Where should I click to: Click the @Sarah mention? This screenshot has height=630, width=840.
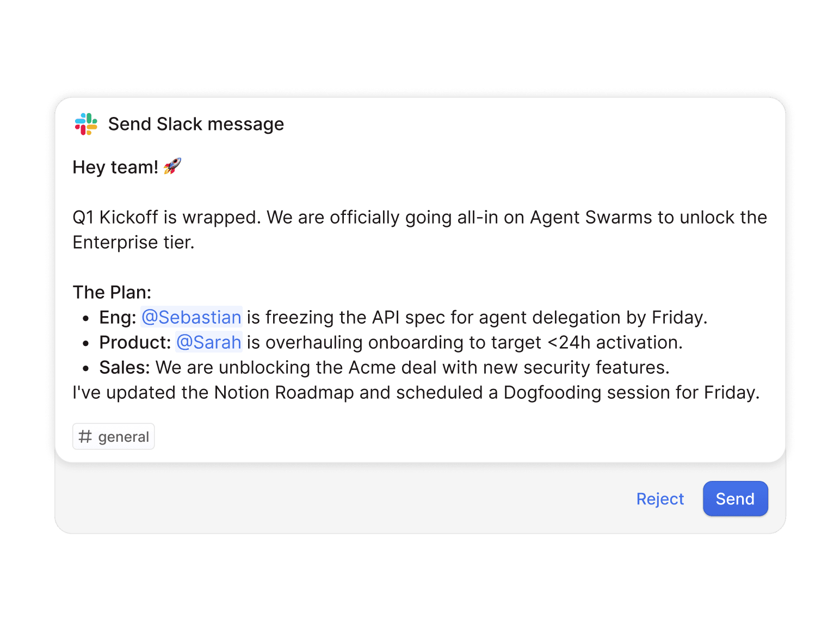coord(208,342)
